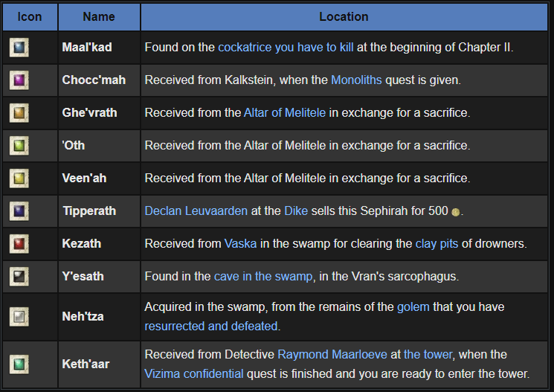The image size is (554, 392).
Task: Follow the Vizima confidential quest link
Action: 193,374
